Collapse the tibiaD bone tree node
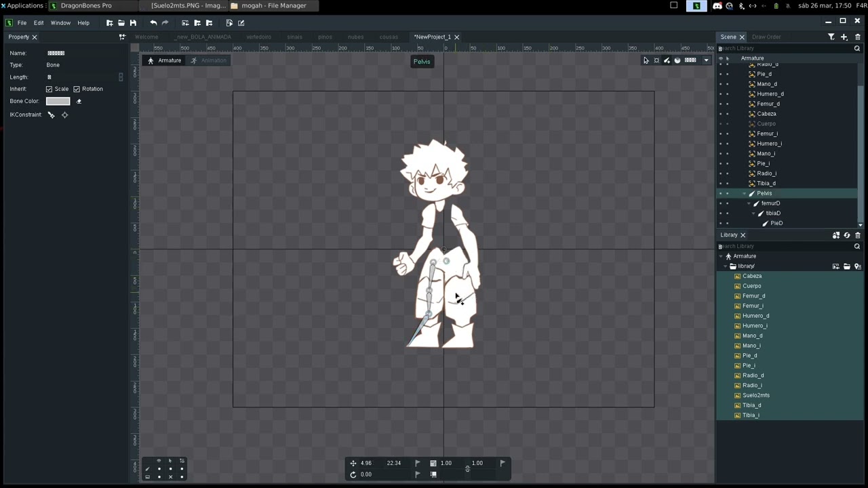Screen dimensions: 868x488 (x=754, y=213)
